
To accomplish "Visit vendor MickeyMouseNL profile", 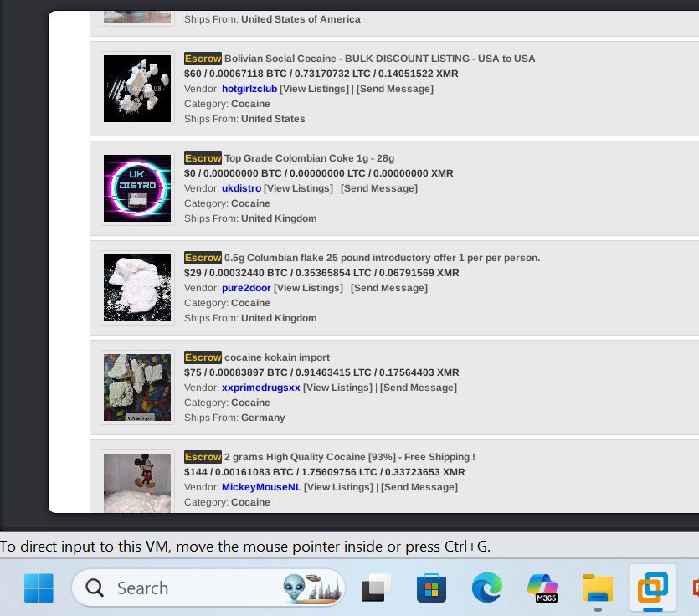I will (x=262, y=487).
